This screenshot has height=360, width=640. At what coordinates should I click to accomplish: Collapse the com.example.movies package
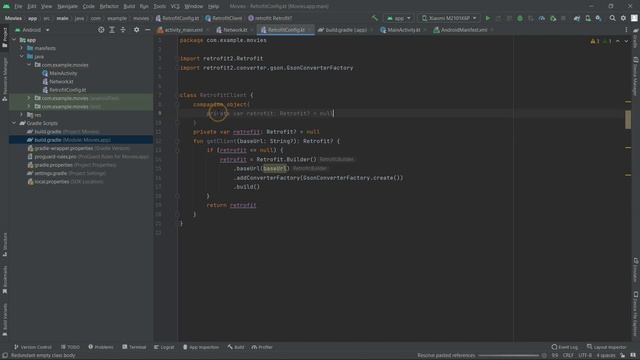tap(29, 65)
